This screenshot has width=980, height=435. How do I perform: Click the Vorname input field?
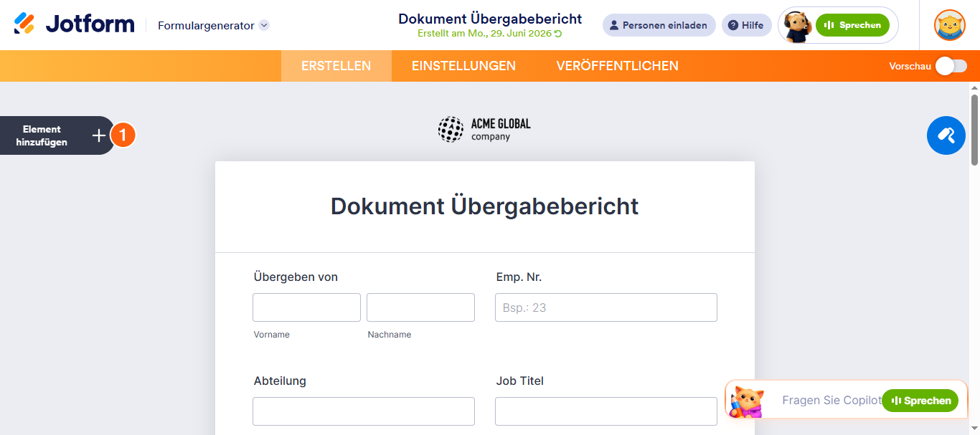click(306, 307)
